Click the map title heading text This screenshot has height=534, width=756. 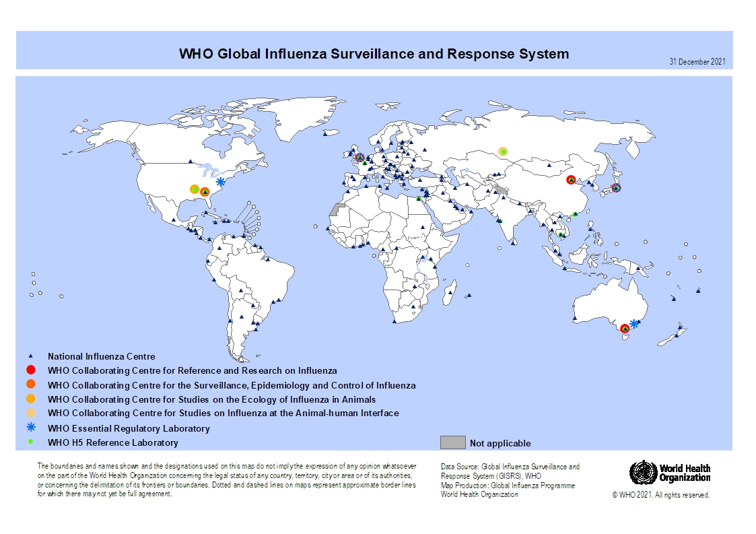(374, 54)
